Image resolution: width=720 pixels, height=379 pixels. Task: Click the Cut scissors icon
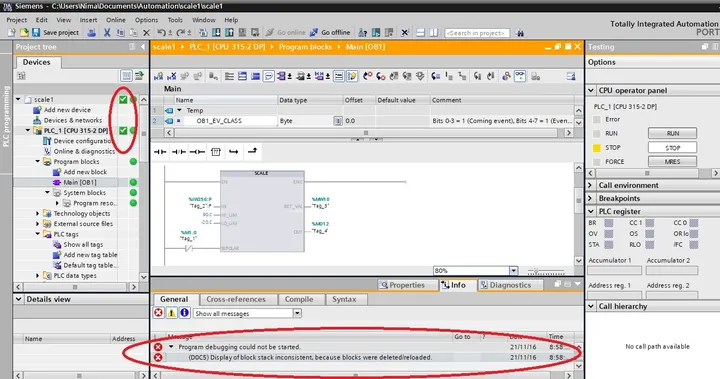coord(107,33)
